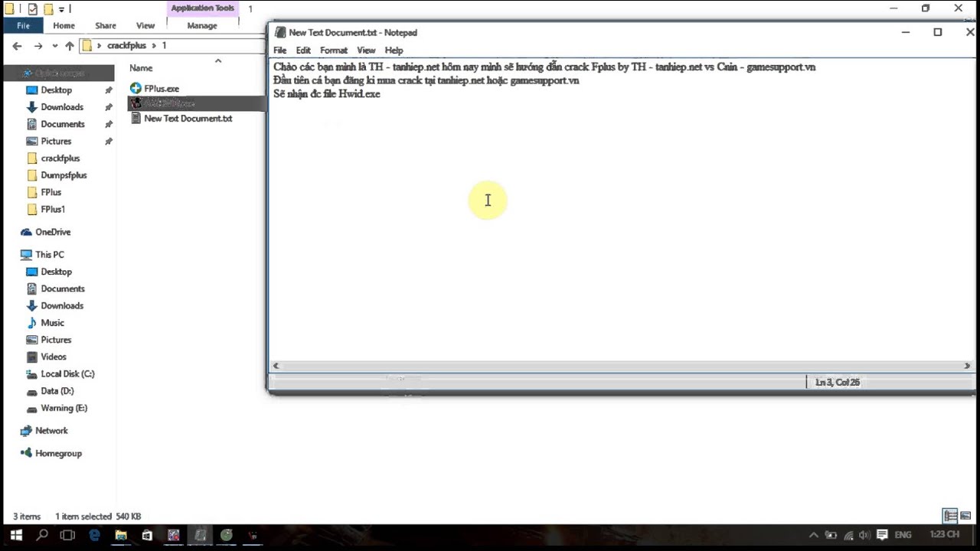980x551 pixels.
Task: Go forward in File Explorer
Action: (x=38, y=46)
